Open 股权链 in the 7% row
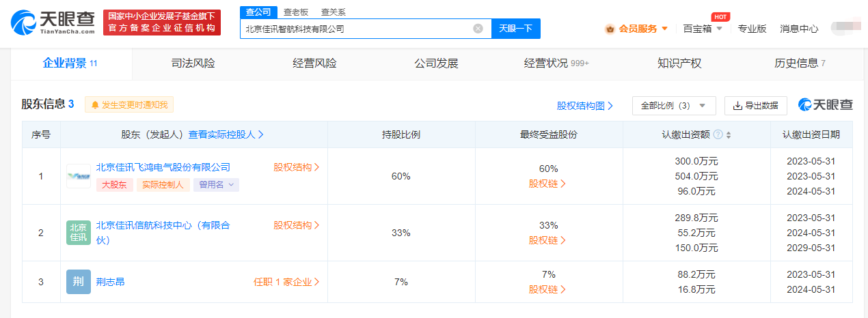 (x=548, y=289)
